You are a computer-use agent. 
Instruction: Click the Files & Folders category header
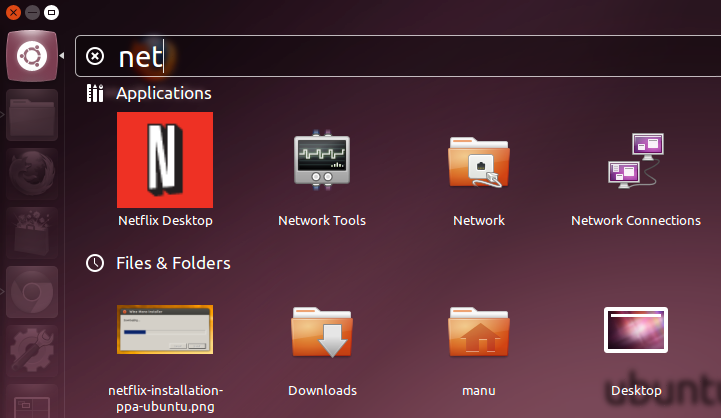click(x=173, y=263)
